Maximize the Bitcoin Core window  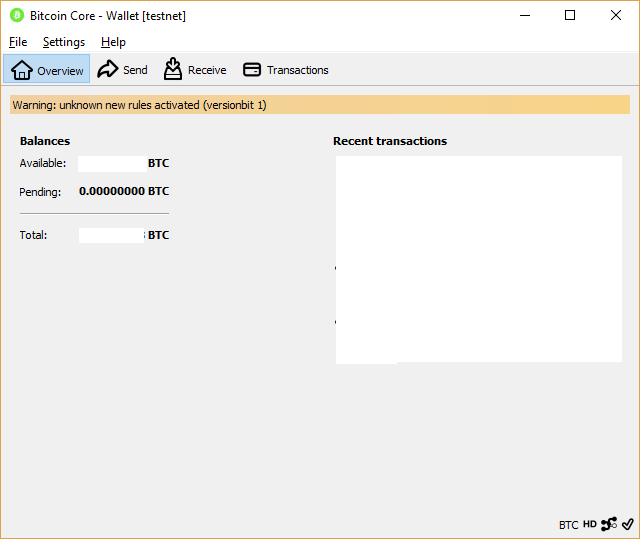pos(570,16)
